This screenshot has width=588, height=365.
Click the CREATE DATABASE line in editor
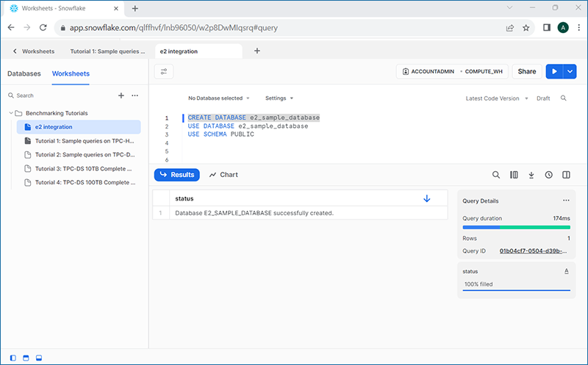[x=254, y=118]
